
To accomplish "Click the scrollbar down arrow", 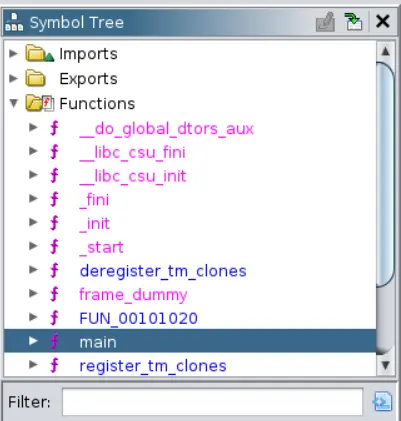I will click(385, 365).
